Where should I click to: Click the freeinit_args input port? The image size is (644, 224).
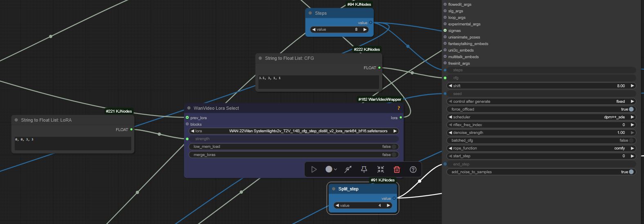coord(445,63)
